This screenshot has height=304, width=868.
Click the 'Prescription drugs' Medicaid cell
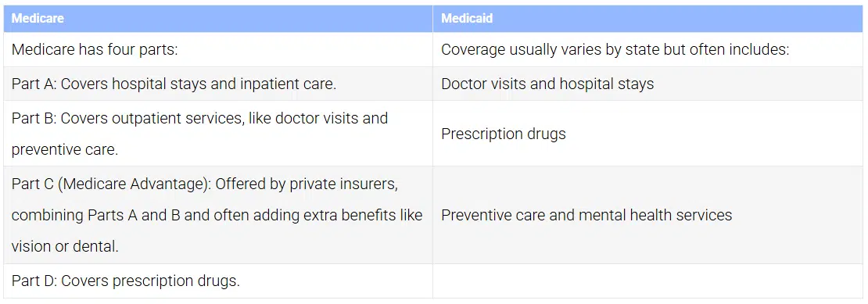click(x=648, y=133)
